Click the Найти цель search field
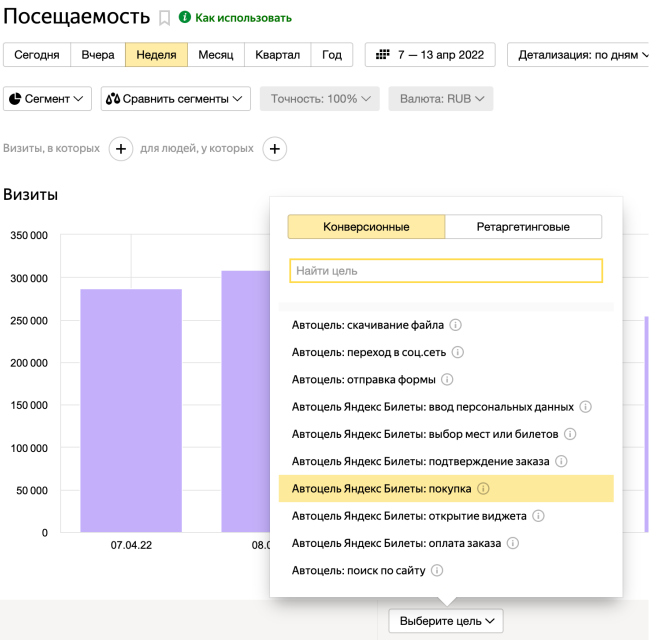 [446, 271]
